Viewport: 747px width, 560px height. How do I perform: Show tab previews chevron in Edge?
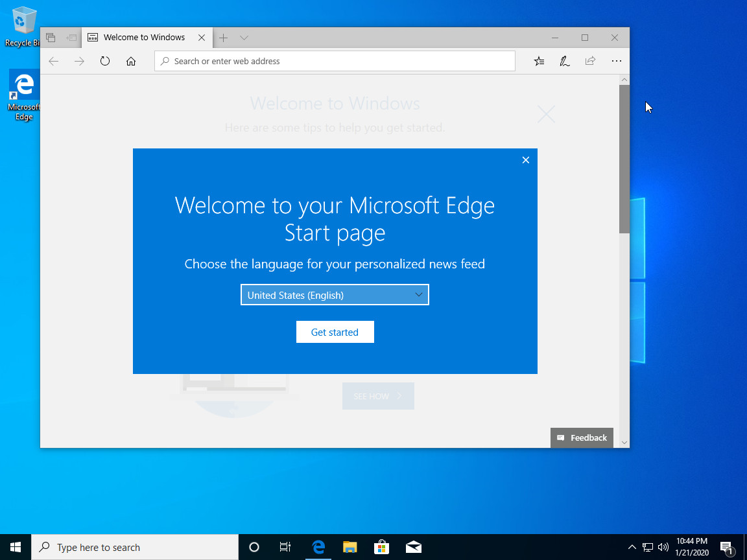click(244, 38)
